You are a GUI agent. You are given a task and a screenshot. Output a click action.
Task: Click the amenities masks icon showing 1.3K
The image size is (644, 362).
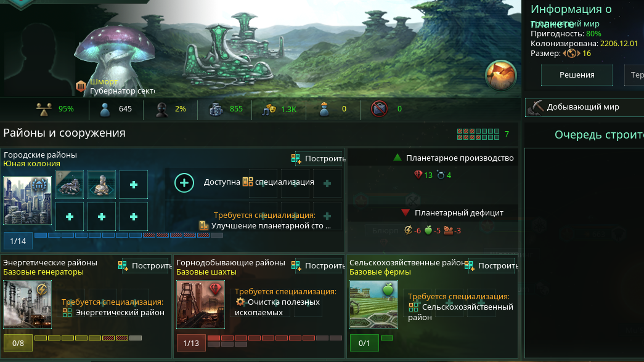pos(269,109)
